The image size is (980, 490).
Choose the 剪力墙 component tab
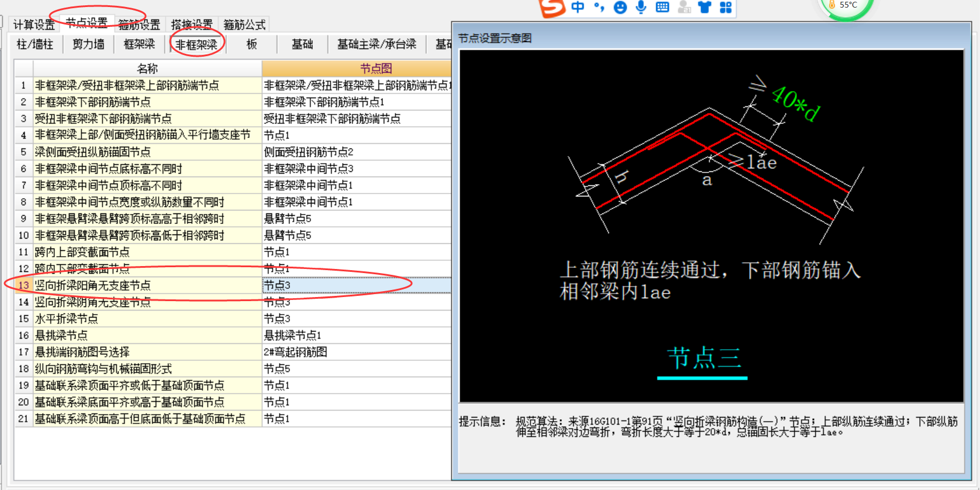88,44
